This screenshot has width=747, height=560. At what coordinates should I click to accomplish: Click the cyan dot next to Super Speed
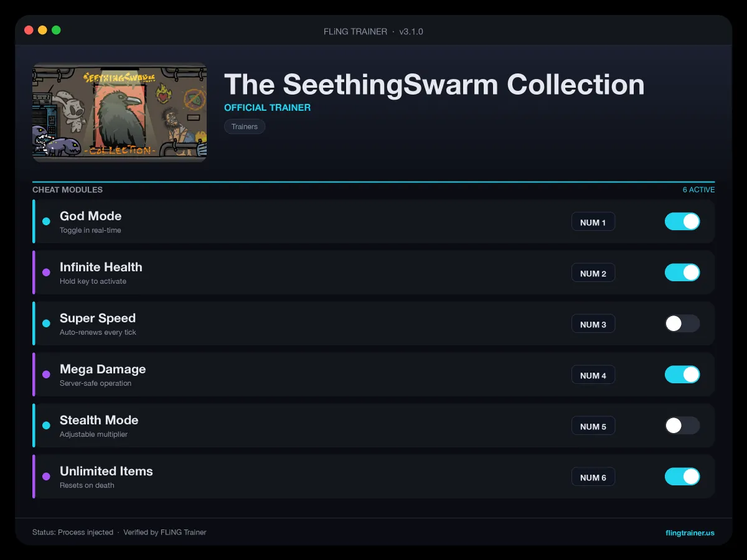(x=46, y=324)
